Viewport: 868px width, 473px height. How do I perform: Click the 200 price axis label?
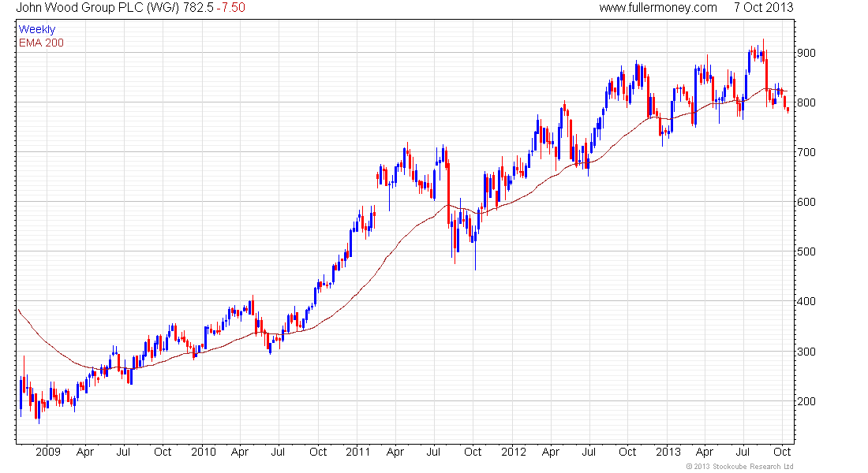(806, 401)
